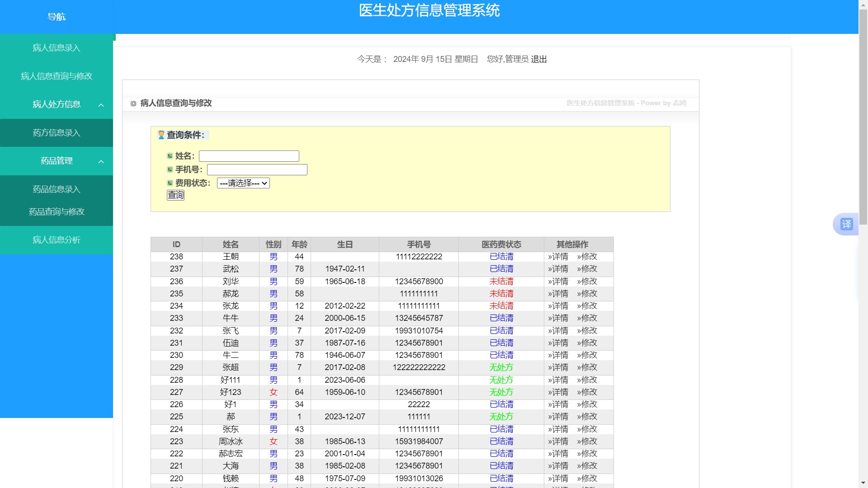
Task: Open 详情 for patient 王朝
Action: [x=558, y=257]
